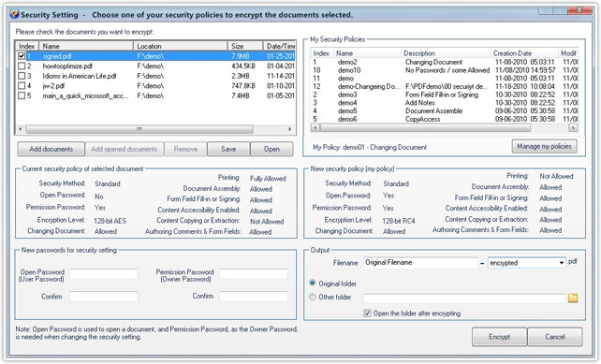
Task: Click left arrow of documents list scrollbar
Action: (x=20, y=129)
